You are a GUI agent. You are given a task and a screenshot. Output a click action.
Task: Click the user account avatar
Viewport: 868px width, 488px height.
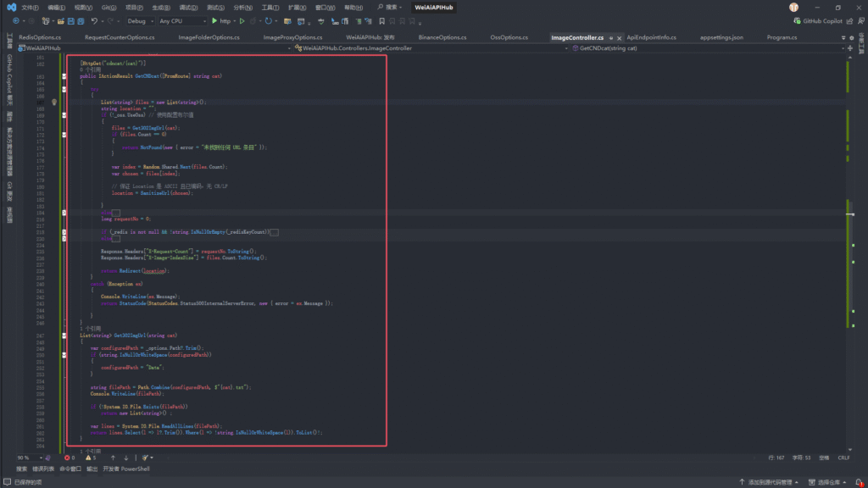tap(793, 7)
